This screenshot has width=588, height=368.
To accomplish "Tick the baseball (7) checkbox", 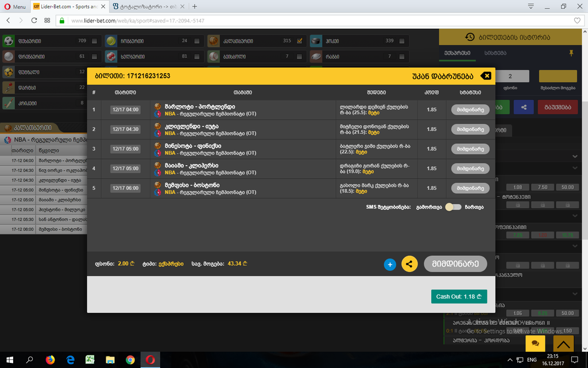I will coord(299,56).
